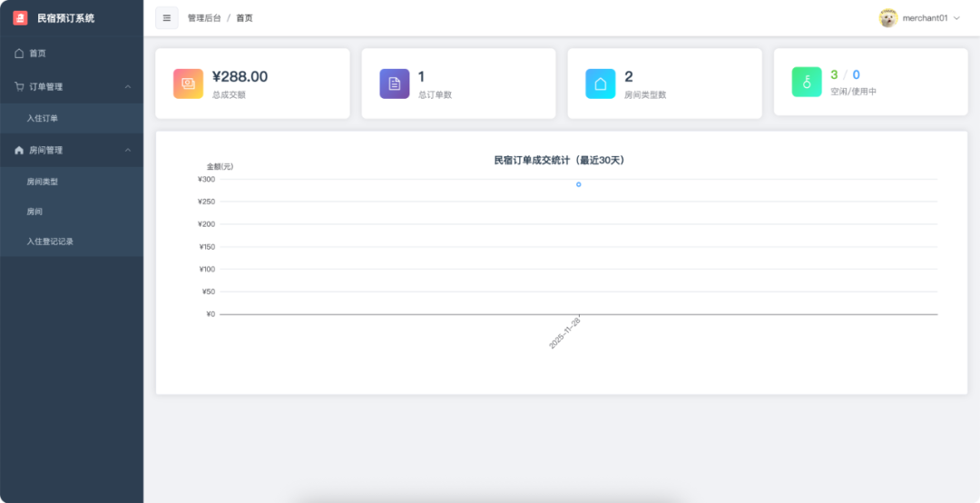Click the 民宿预订系统 logo icon
The height and width of the screenshot is (503, 980).
coord(20,18)
